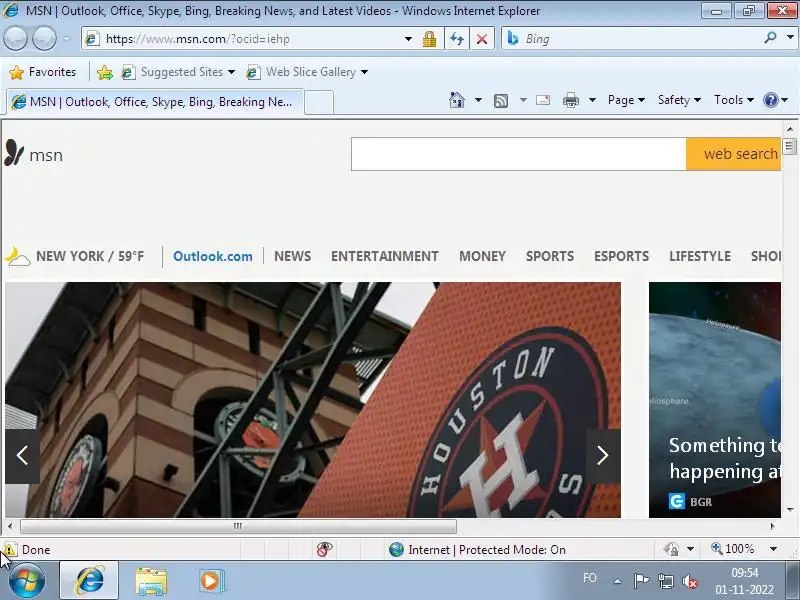This screenshot has height=600, width=800.
Task: Click the InPrivate filtering status icon
Action: [324, 549]
